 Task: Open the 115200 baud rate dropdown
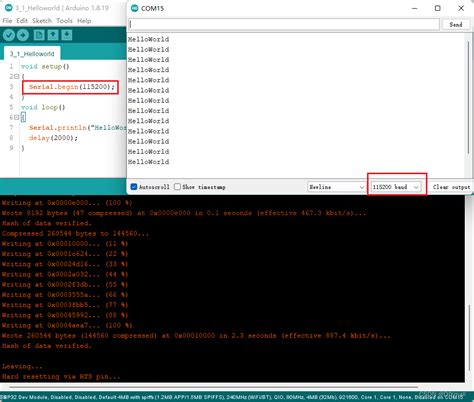(x=395, y=187)
